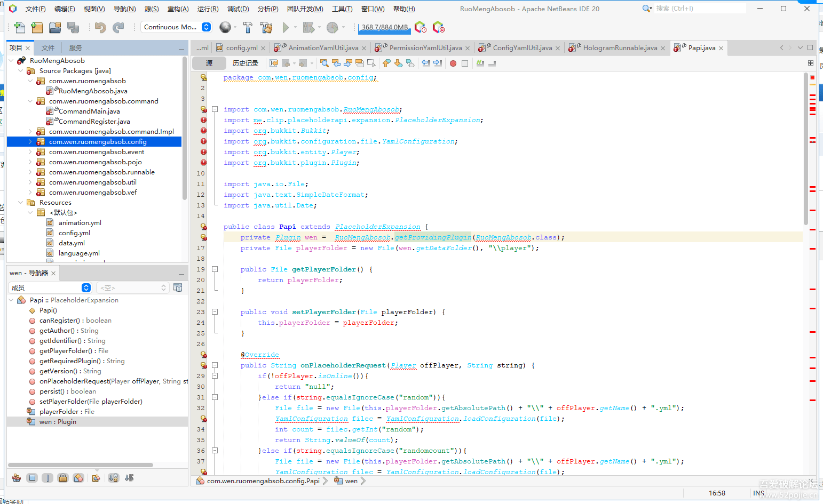Image resolution: width=823 pixels, height=504 pixels.
Task: Click the Clean and Build broom icon
Action: pos(266,27)
